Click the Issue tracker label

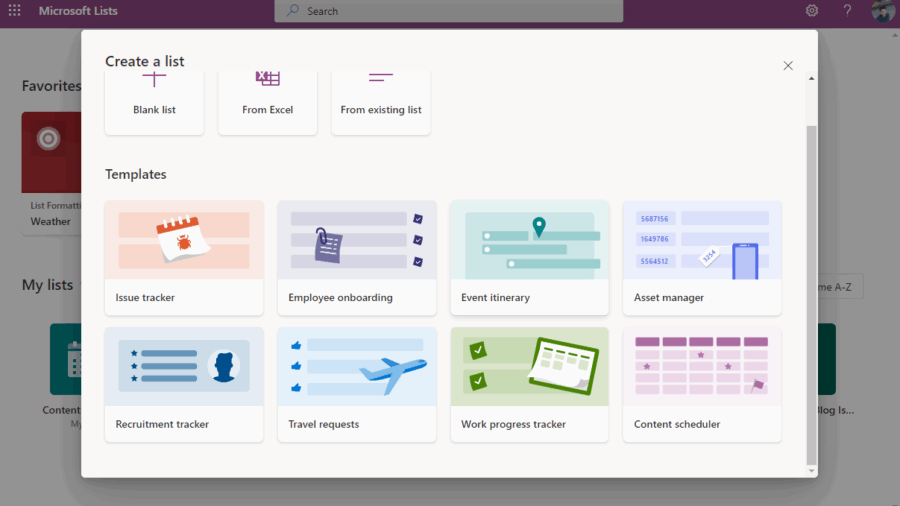(x=145, y=297)
